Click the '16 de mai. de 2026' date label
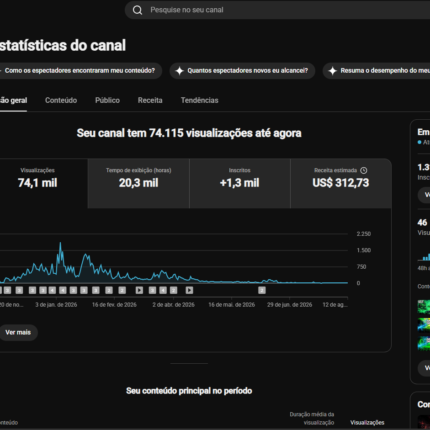 pyautogui.click(x=232, y=305)
